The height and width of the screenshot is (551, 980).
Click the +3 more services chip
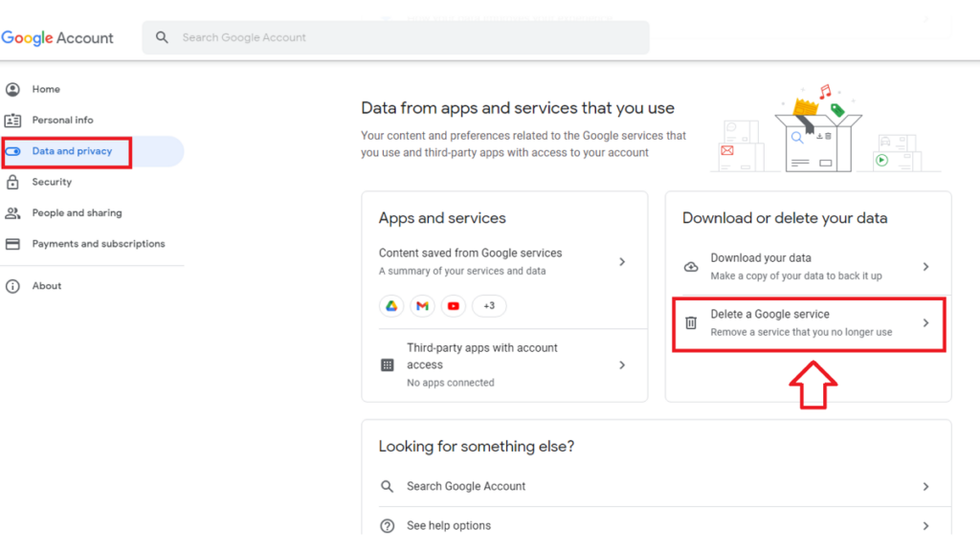pyautogui.click(x=489, y=306)
